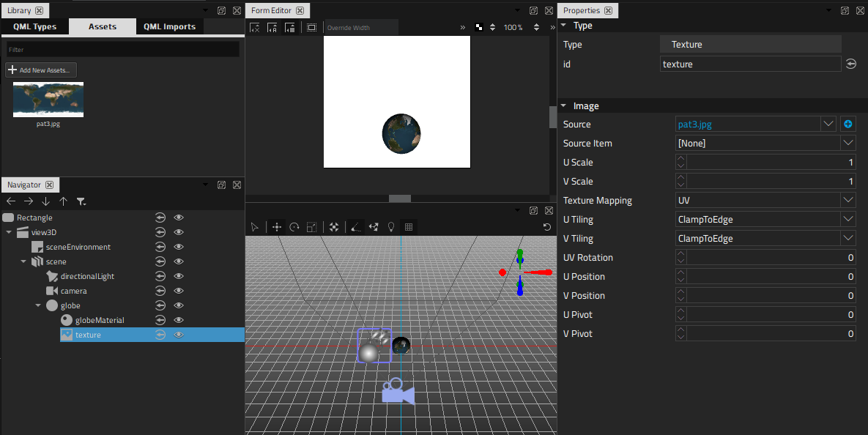The image size is (868, 435).
Task: Click the reset view icon in the 3D viewport
Action: coord(547,227)
